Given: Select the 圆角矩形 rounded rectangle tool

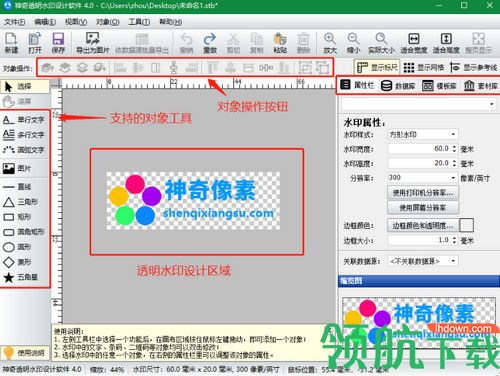Looking at the screenshot, I should [24, 232].
